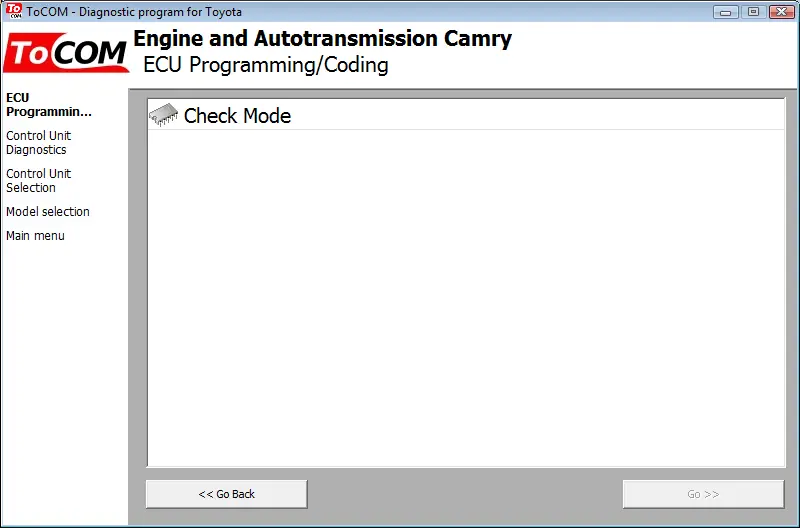Screen dimensions: 800x528
Task: Click empty space in the function list
Action: coord(466,296)
